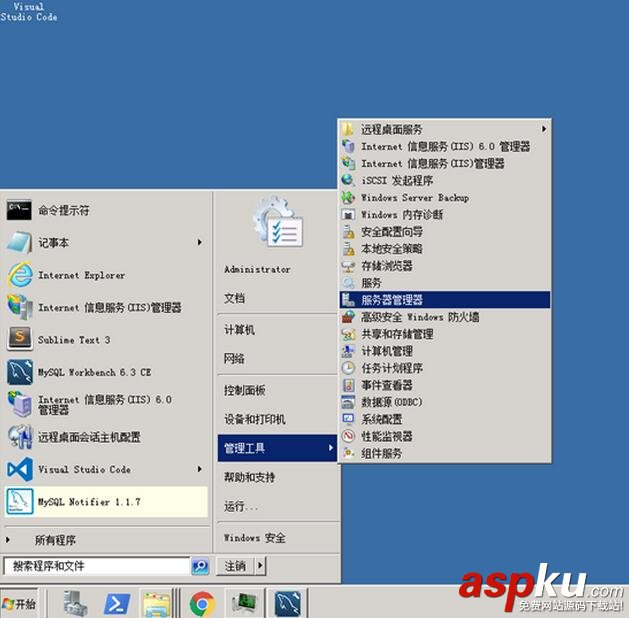Focus the 搜索程序和文件 search box
The height and width of the screenshot is (618, 629).
click(x=96, y=566)
